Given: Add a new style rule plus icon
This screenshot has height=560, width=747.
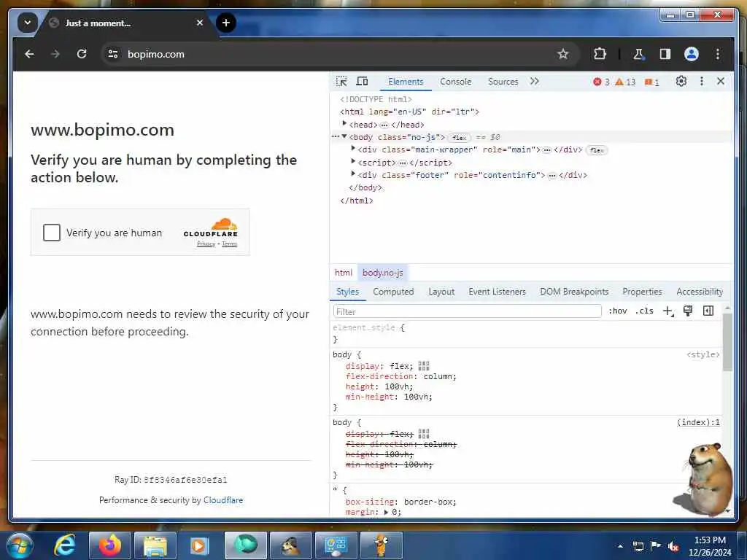Looking at the screenshot, I should [668, 311].
